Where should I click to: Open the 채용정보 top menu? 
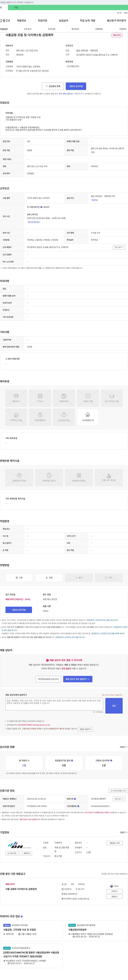click(x=22, y=21)
